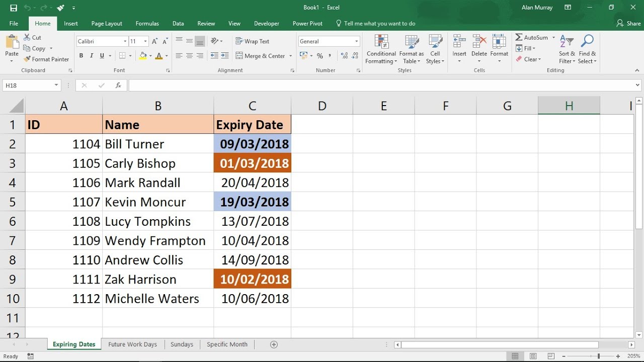
Task: Expand the AutoSum dropdown arrow
Action: (x=553, y=38)
